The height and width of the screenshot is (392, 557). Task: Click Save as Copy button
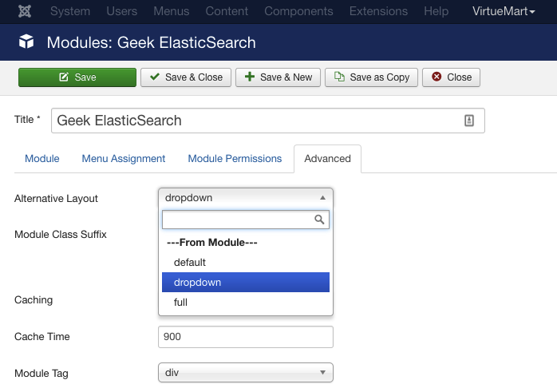[371, 77]
